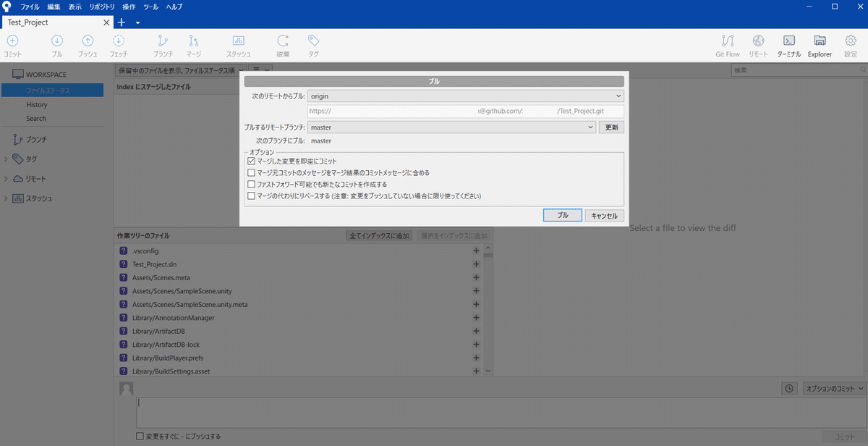Click the search magnifier icon
This screenshot has width=868, height=446.
pos(862,70)
